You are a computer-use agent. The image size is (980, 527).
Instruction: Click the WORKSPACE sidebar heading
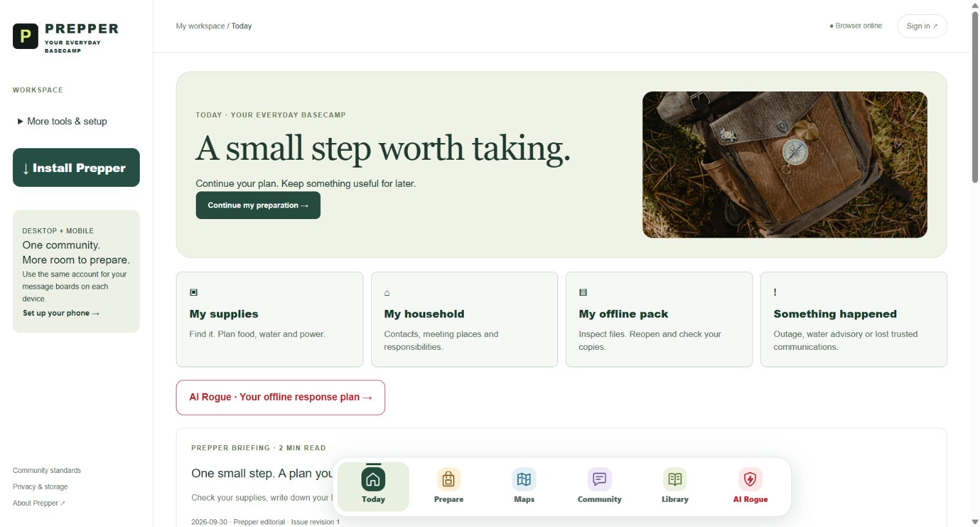coord(38,90)
